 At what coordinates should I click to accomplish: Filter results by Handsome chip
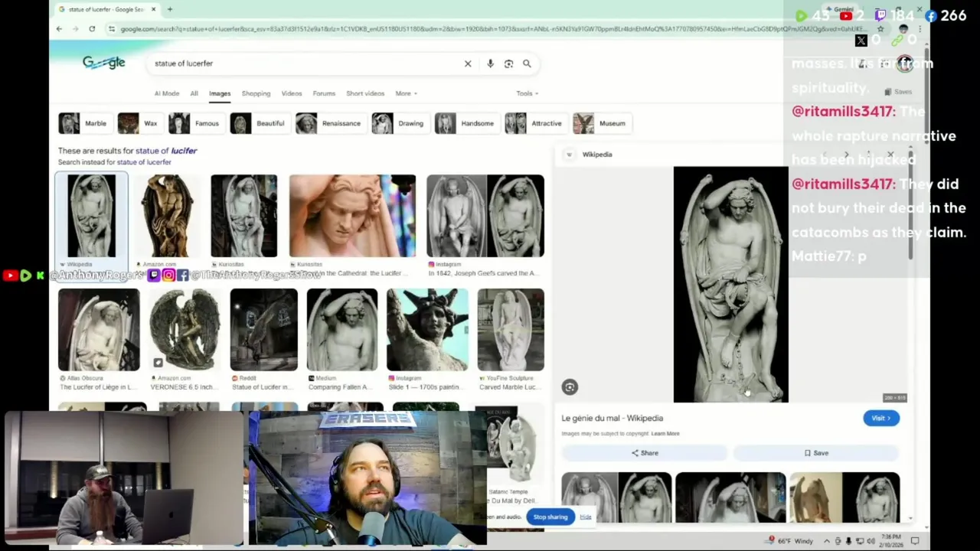(x=466, y=123)
